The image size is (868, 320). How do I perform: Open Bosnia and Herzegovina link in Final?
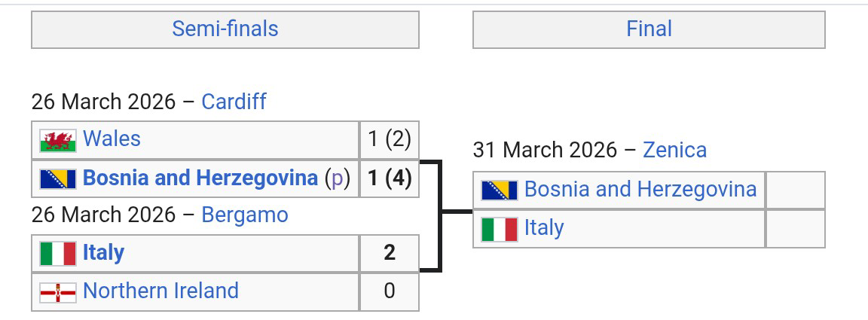coord(640,189)
